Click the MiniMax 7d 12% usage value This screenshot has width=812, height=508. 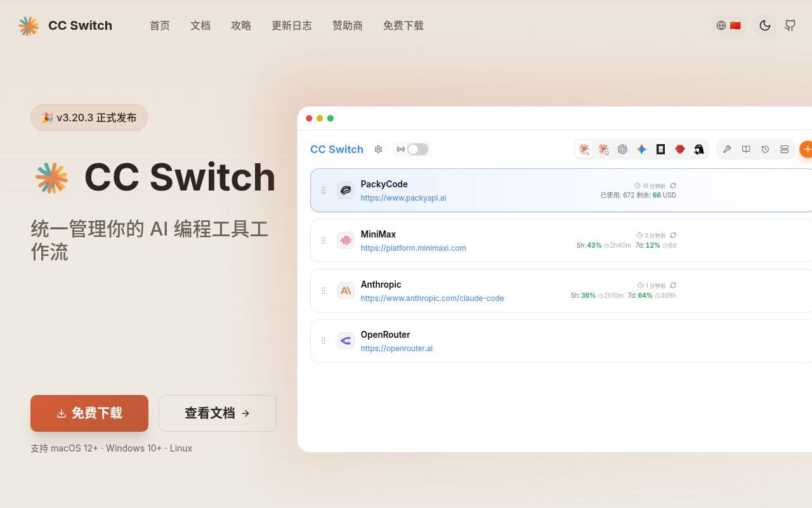tap(653, 246)
